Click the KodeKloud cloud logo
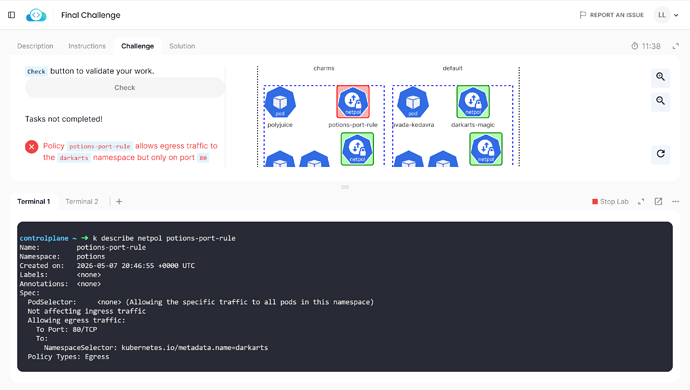Viewport: 690px width, 390px height. [x=36, y=15]
